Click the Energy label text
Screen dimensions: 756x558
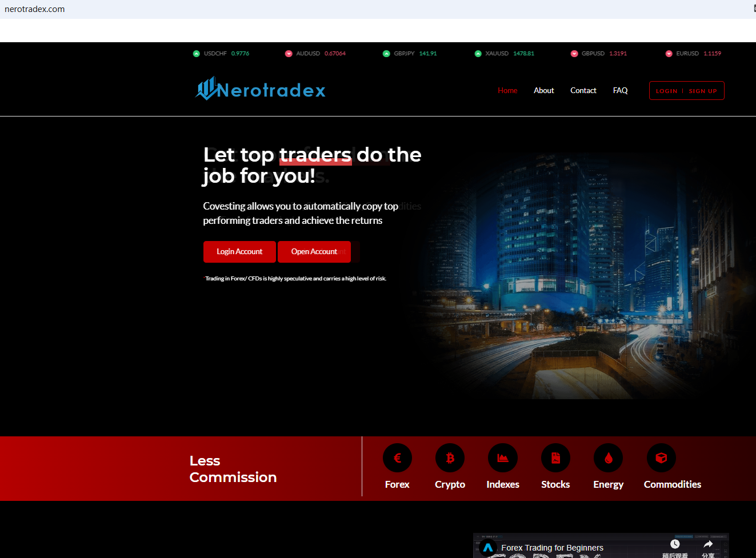608,484
